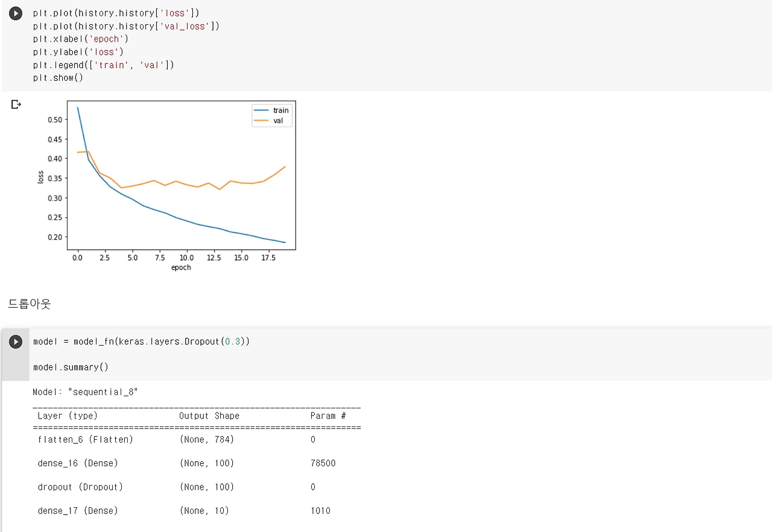
Task: Click the model.summary() code line
Action: [x=71, y=367]
